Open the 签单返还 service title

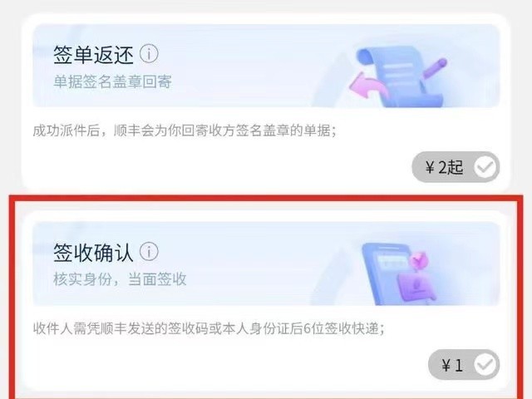(x=93, y=55)
